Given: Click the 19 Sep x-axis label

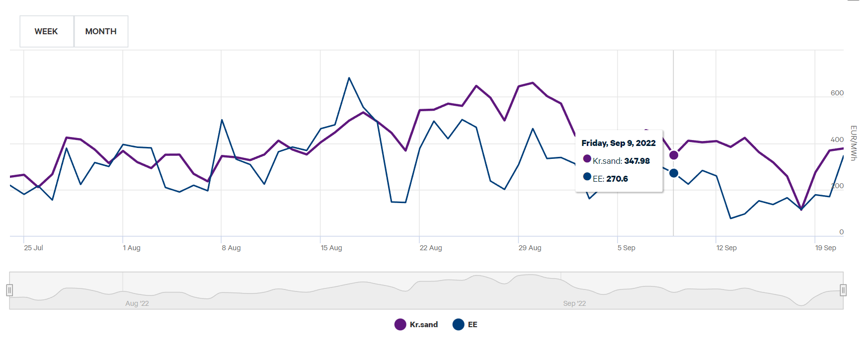Looking at the screenshot, I should pos(825,248).
